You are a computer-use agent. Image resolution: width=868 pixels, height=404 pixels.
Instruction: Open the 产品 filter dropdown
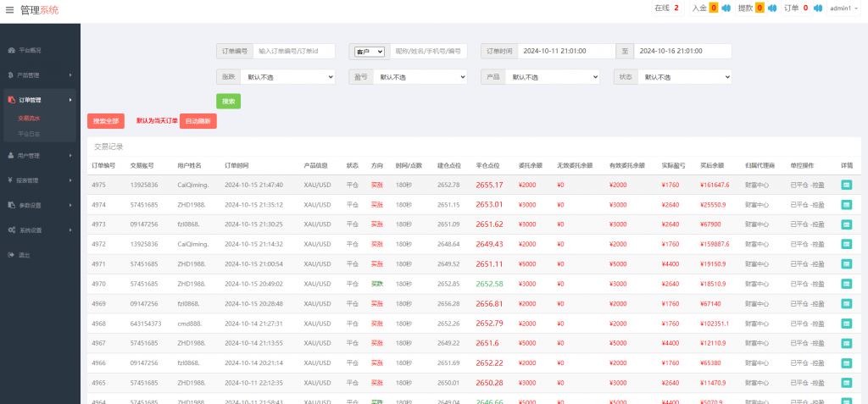tap(553, 77)
